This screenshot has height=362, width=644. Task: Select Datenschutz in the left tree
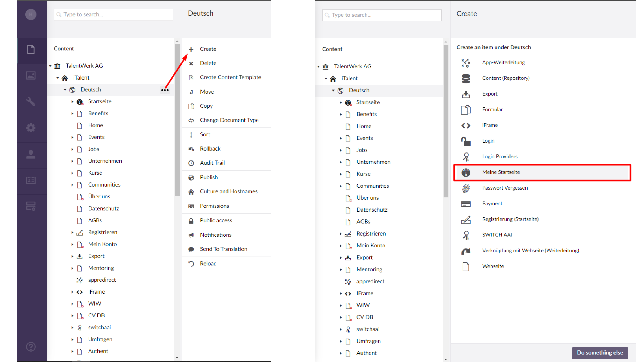pos(103,209)
